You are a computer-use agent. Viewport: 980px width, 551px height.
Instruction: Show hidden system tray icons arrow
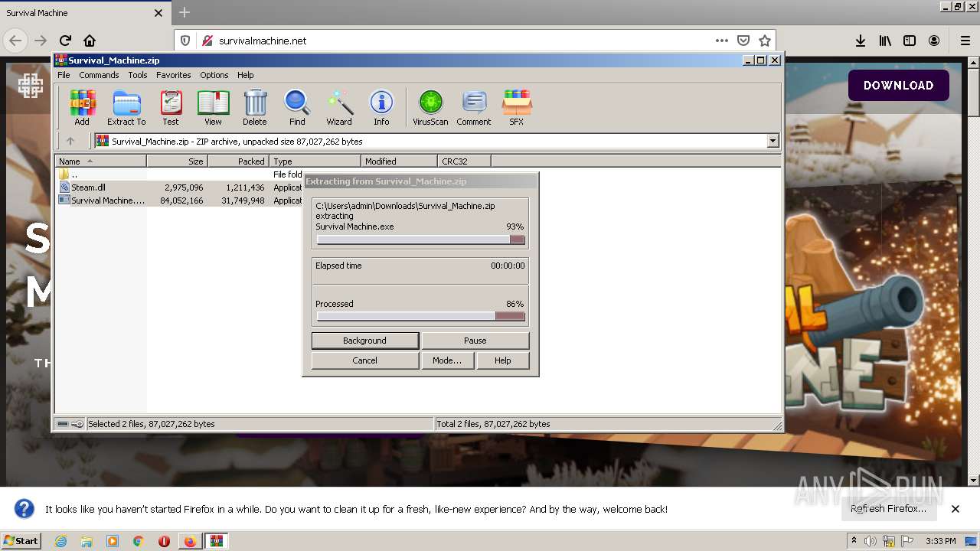(854, 540)
